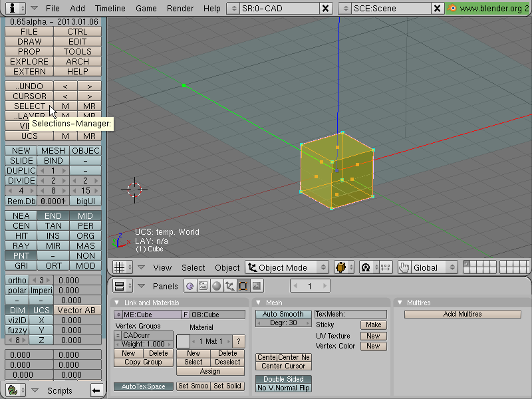Toggle the 3D manipulator hand icon

(404, 267)
